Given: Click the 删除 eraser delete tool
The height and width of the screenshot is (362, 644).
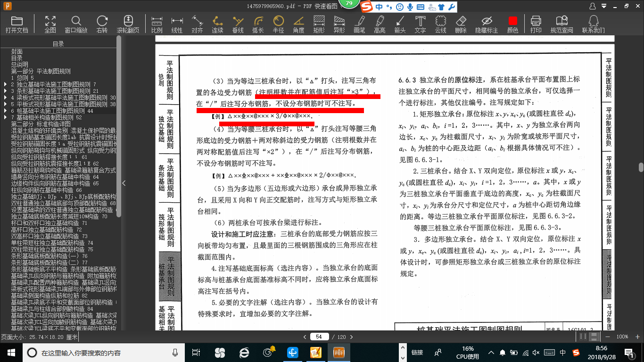Looking at the screenshot, I should [x=461, y=25].
